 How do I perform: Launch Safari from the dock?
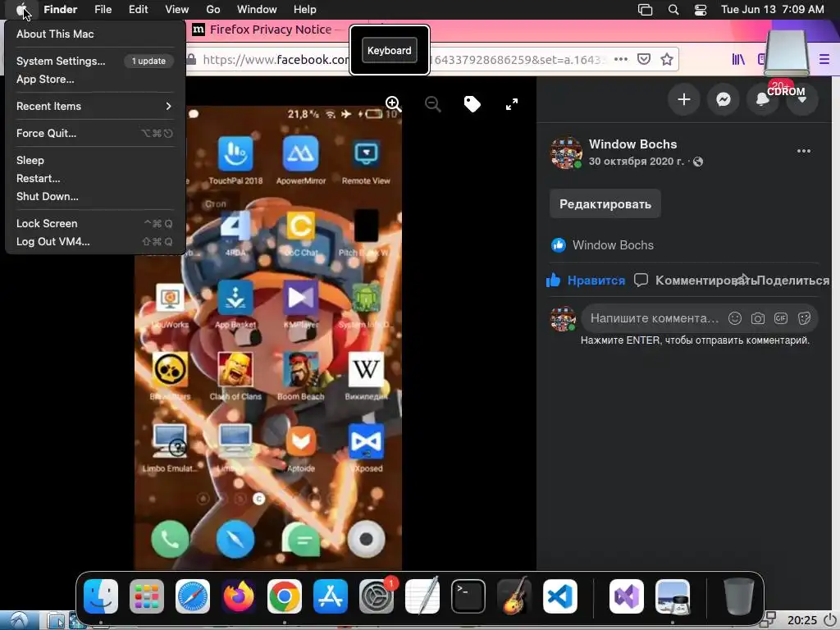click(x=193, y=596)
